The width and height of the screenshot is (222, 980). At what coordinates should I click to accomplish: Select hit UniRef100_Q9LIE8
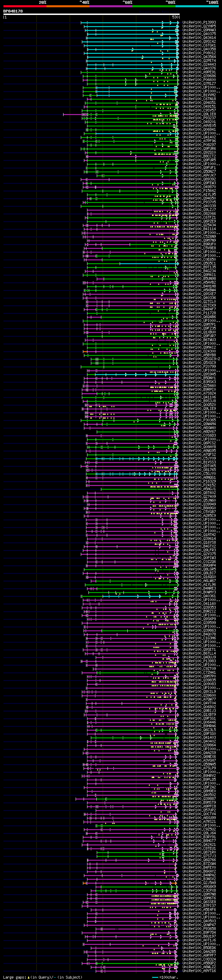pos(199,114)
